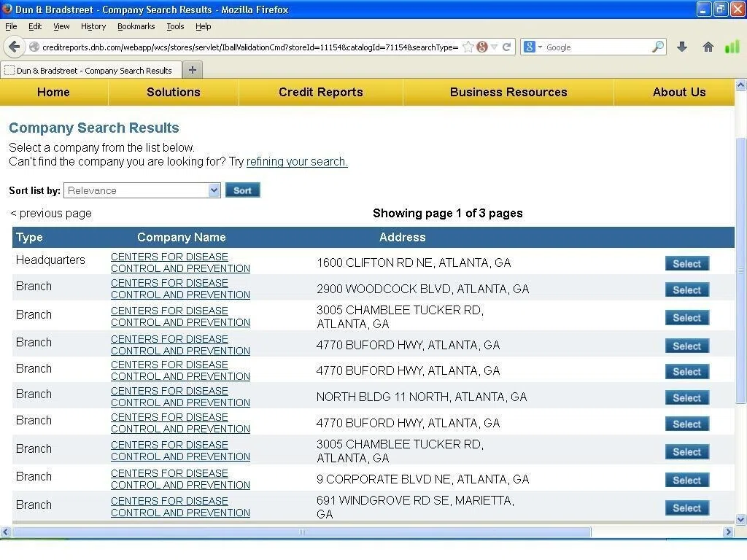Viewport: 747px width, 560px height.
Task: Go to the browser Home icon
Action: [x=708, y=47]
